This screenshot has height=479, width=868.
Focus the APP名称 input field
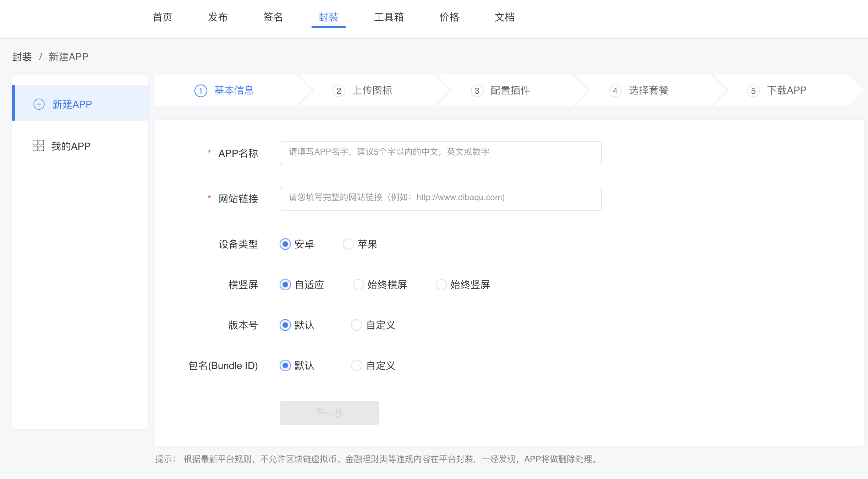[x=440, y=153]
